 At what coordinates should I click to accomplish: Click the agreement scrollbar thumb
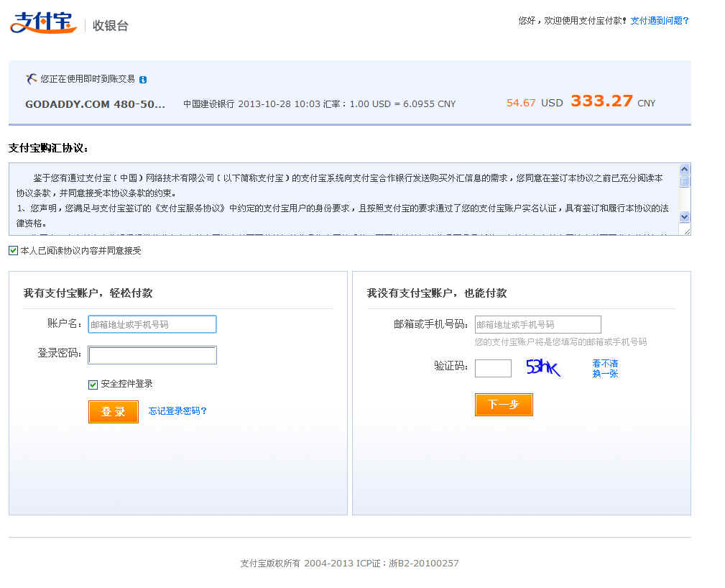click(x=684, y=181)
